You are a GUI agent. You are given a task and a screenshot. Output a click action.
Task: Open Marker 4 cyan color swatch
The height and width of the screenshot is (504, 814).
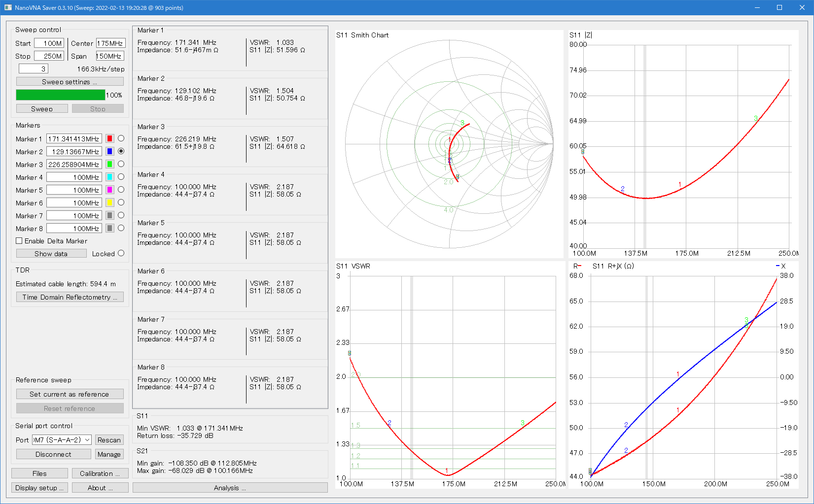click(110, 177)
